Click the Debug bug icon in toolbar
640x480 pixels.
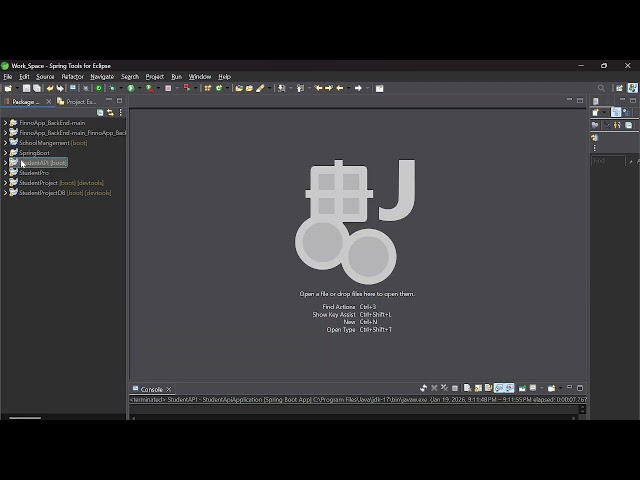111,88
